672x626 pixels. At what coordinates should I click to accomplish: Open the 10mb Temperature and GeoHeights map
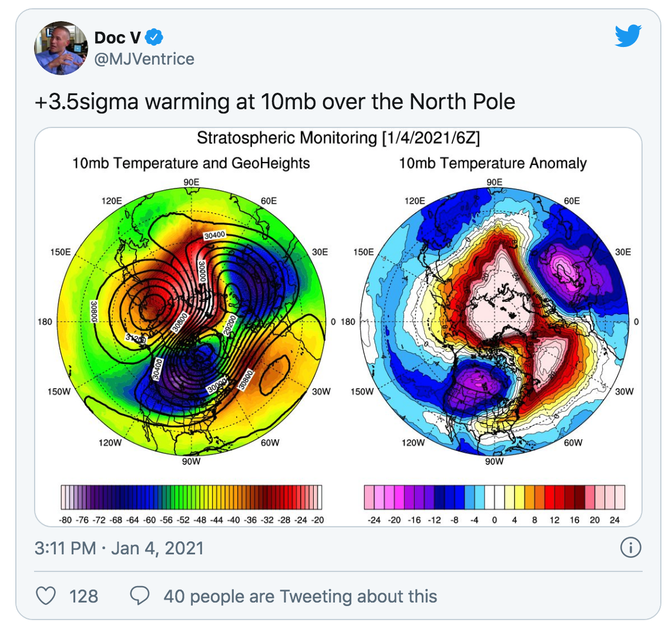click(x=191, y=321)
